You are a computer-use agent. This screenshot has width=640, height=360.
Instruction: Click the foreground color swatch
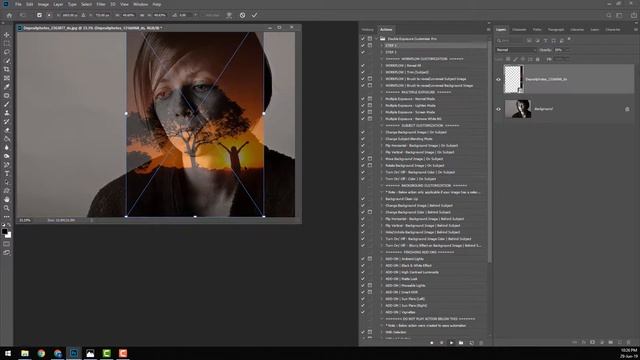click(x=4, y=232)
